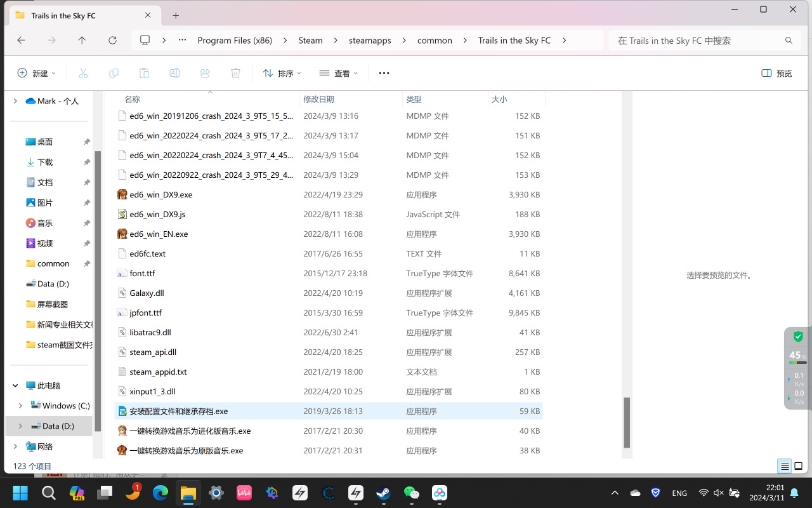Click the file list vertical scrollbar thumb
The image size is (812, 508).
pyautogui.click(x=627, y=423)
